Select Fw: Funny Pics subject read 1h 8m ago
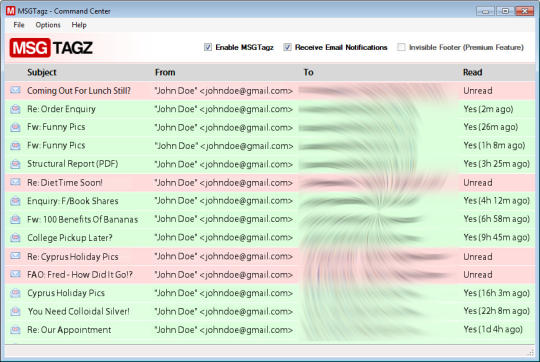The image size is (540, 362). pos(56,145)
